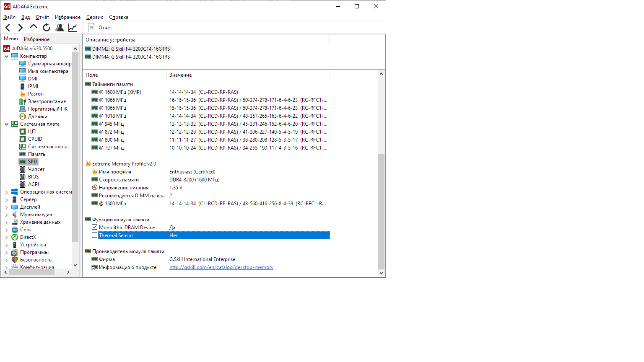Click the CPUID chip icon
This screenshot has height=362, width=644.
click(x=23, y=139)
